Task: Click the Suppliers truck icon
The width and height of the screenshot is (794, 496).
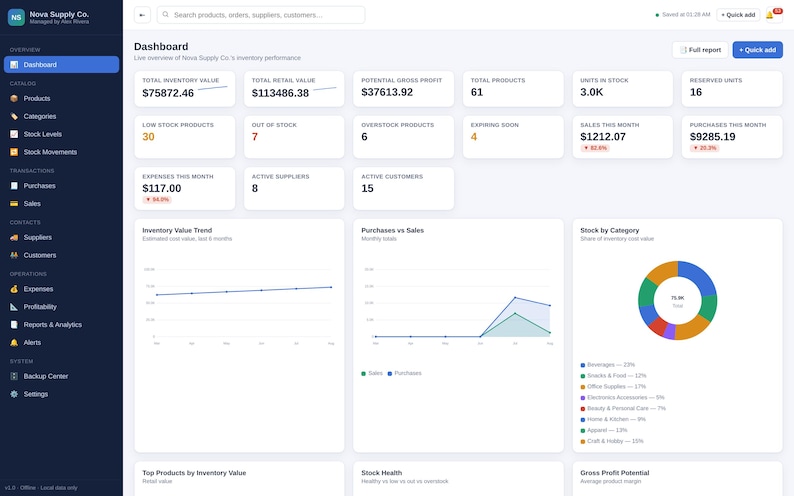Action: pyautogui.click(x=14, y=237)
